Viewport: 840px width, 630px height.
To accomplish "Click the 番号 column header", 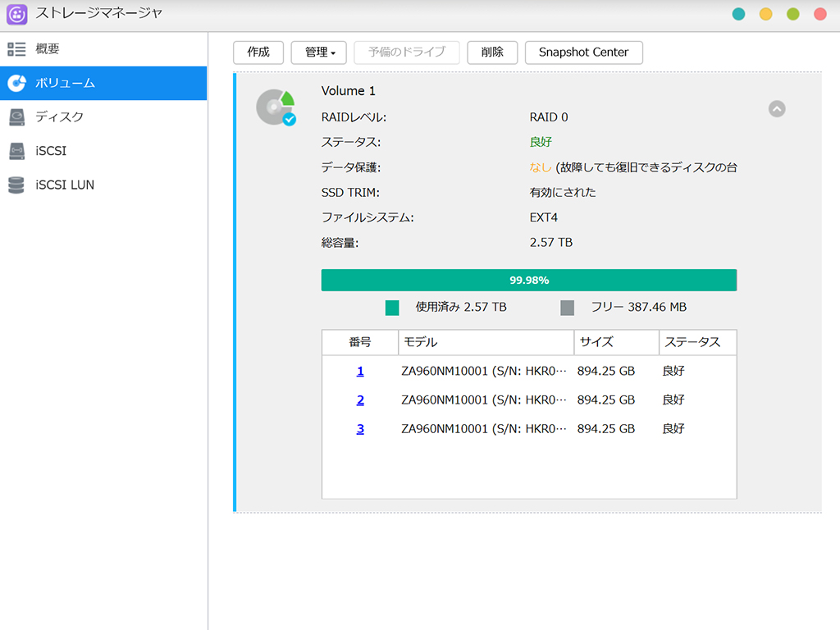I will pos(360,342).
